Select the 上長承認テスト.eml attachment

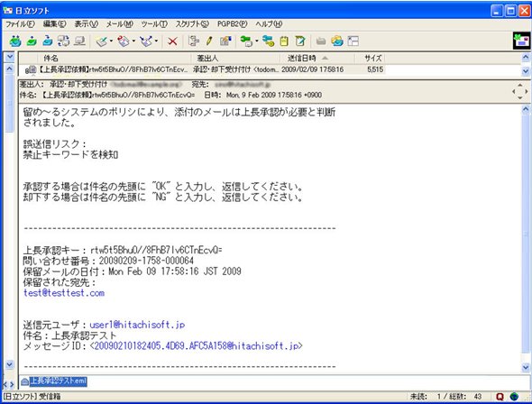coord(58,381)
